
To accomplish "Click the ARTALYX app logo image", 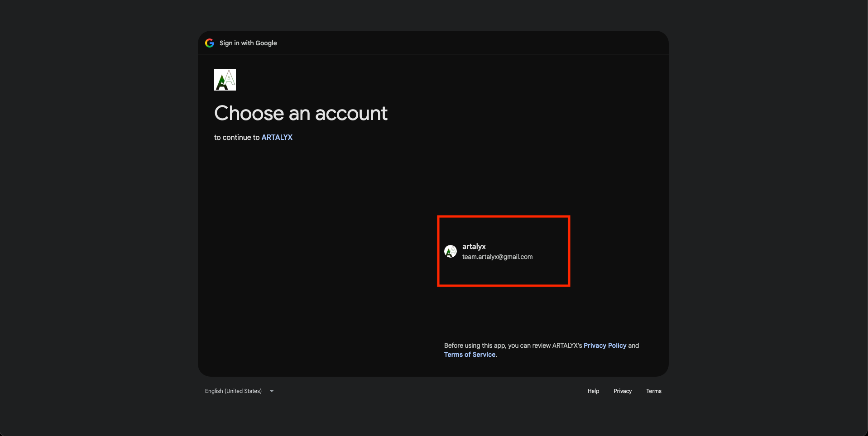I will [225, 80].
